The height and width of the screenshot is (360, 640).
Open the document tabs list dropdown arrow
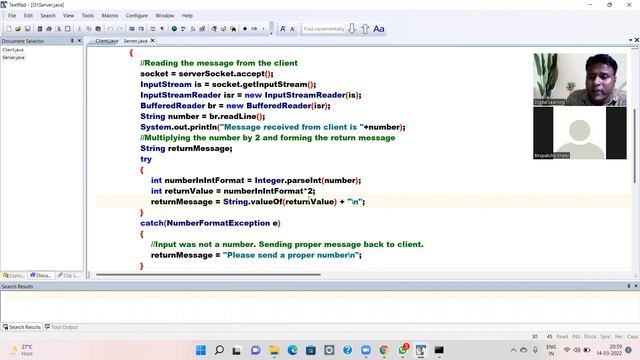[630, 40]
